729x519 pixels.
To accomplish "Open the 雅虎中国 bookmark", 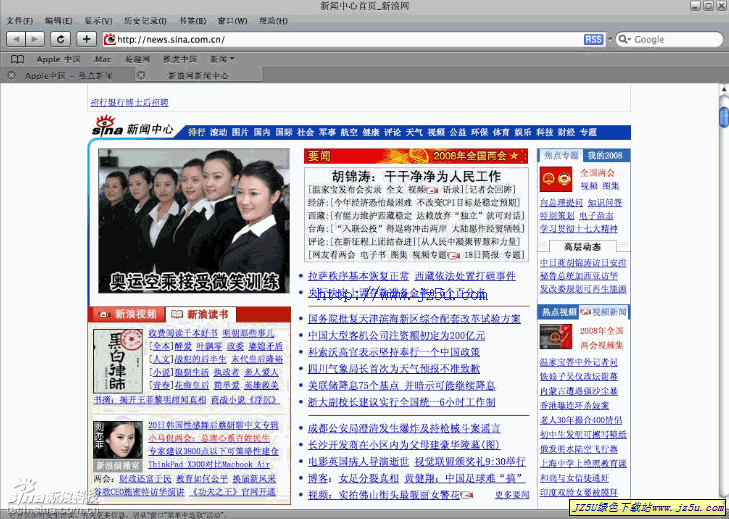I will (180, 59).
